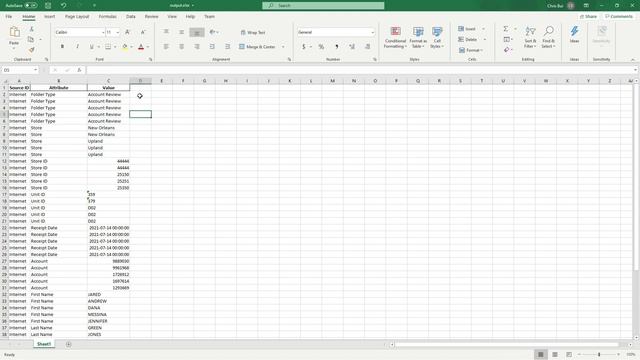The height and width of the screenshot is (360, 640).
Task: Increase indent in Alignment group
Action: pyautogui.click(x=227, y=47)
